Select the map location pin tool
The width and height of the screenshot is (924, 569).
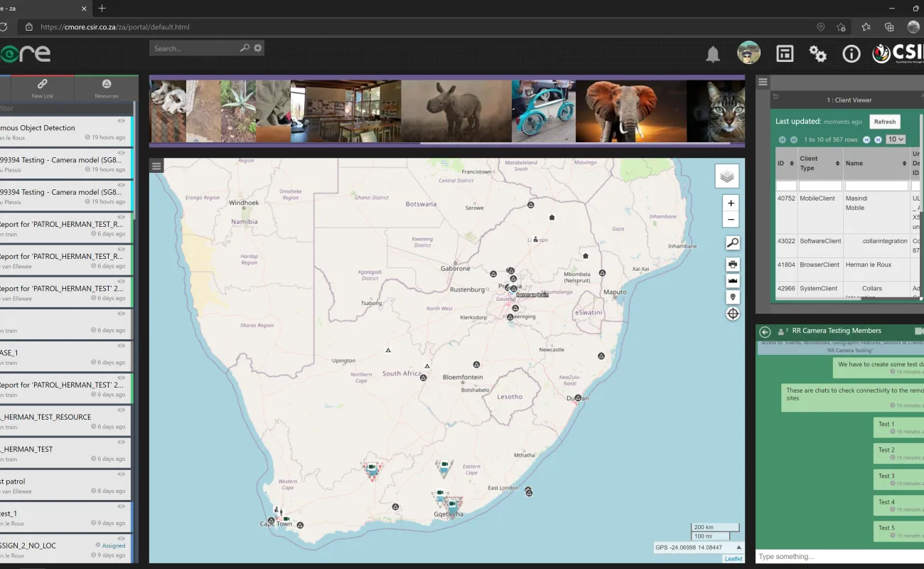coord(733,297)
